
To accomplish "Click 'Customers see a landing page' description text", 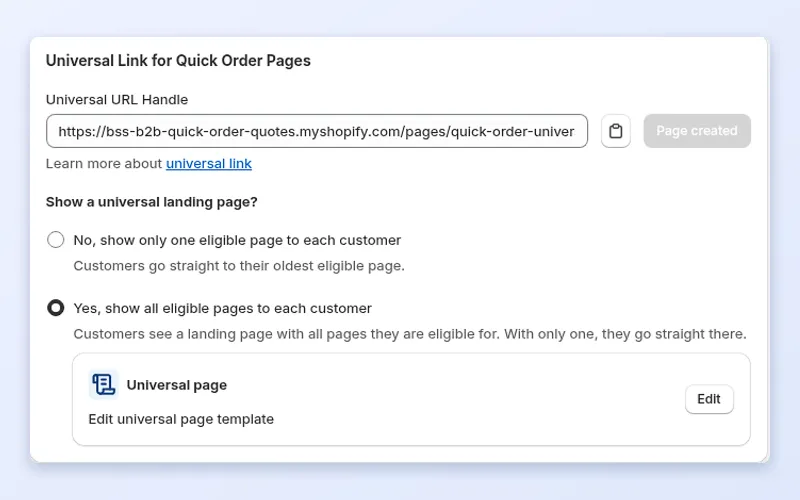I will tap(410, 334).
